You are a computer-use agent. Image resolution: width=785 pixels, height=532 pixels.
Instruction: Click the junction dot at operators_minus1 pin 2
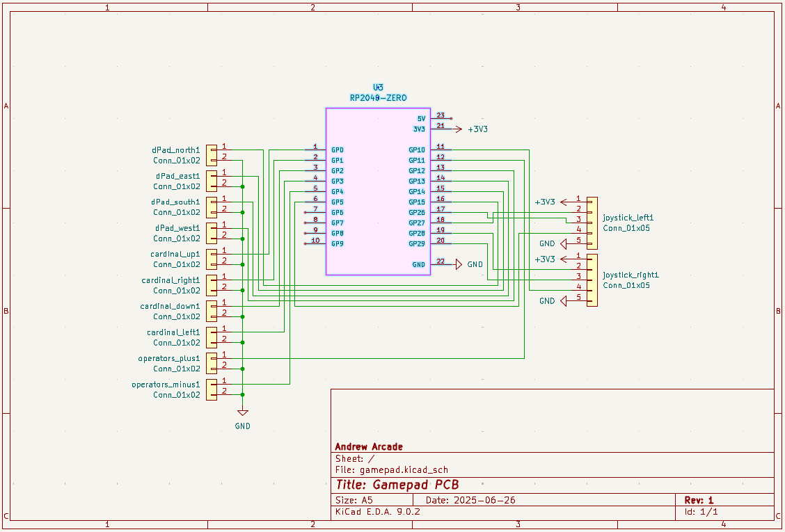pos(242,395)
